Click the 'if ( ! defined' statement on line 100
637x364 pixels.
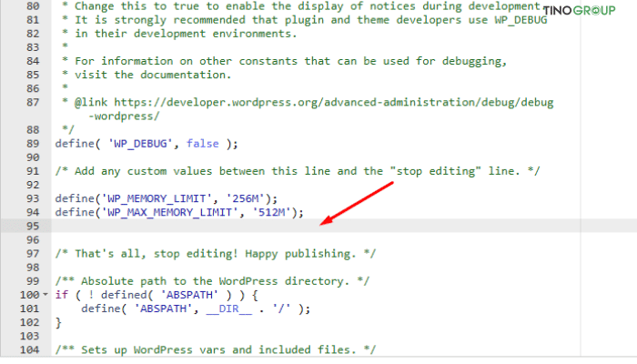[x=157, y=295]
